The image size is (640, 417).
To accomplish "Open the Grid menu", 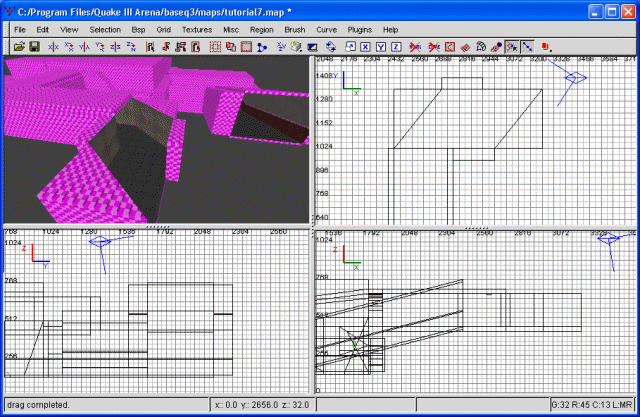I will (163, 30).
